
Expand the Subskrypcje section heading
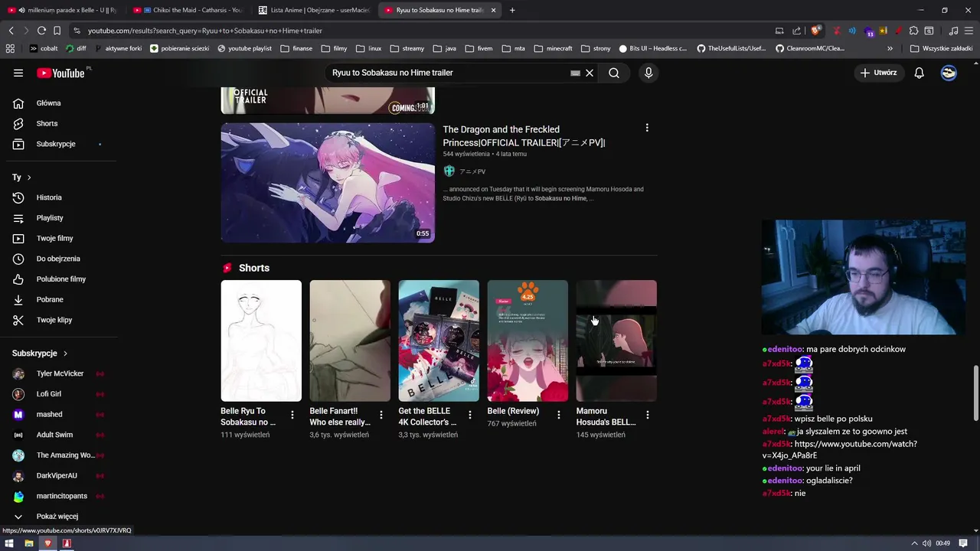click(40, 353)
